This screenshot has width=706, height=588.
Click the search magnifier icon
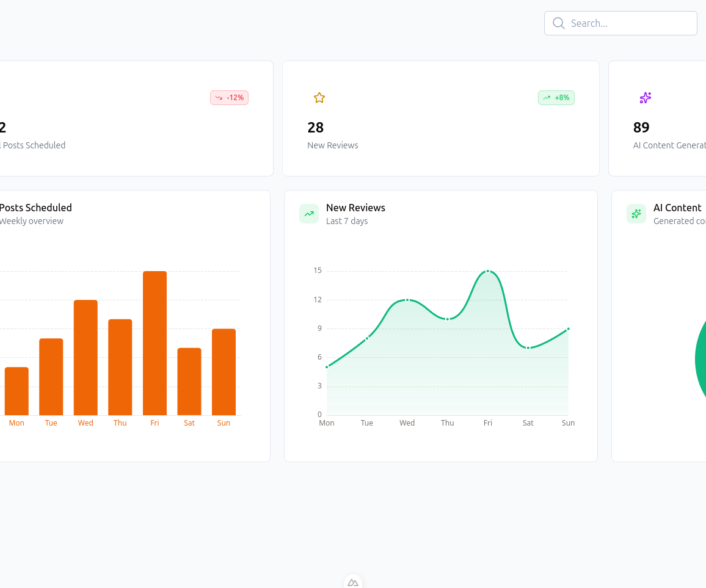558,23
